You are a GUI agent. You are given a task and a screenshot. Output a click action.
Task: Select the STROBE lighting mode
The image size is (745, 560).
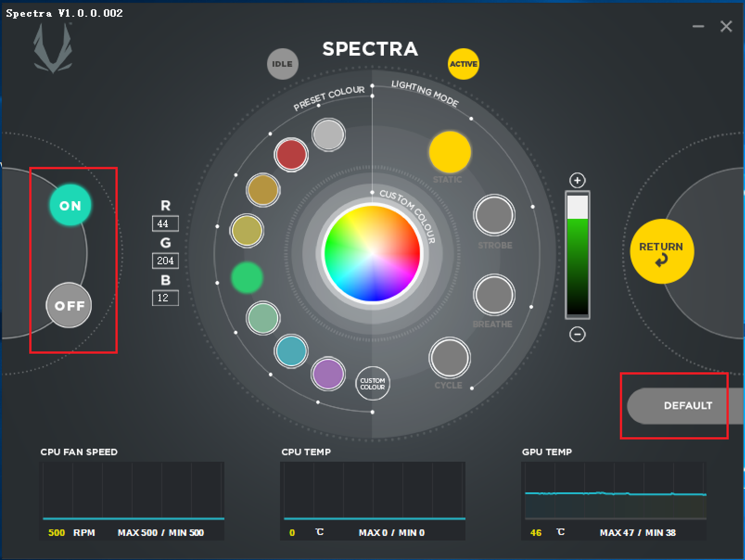pos(494,216)
